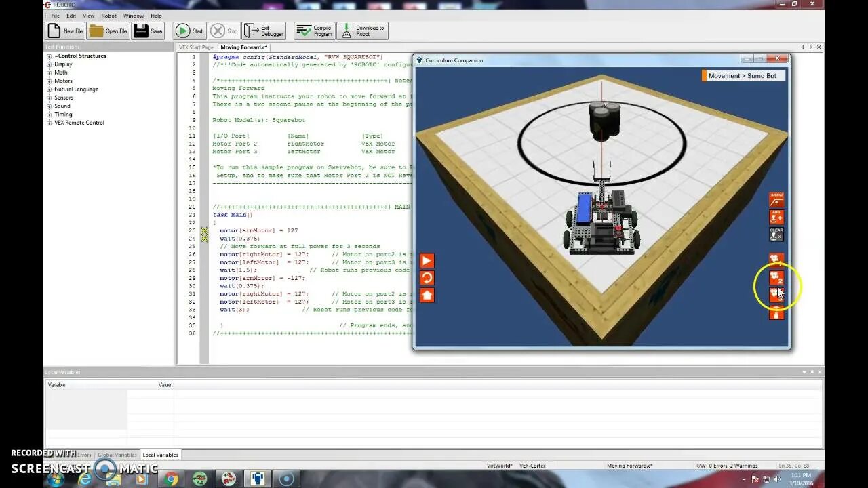Image resolution: width=868 pixels, height=488 pixels.
Task: Click 'Ln 36, Col 68' status indicator
Action: [793, 466]
